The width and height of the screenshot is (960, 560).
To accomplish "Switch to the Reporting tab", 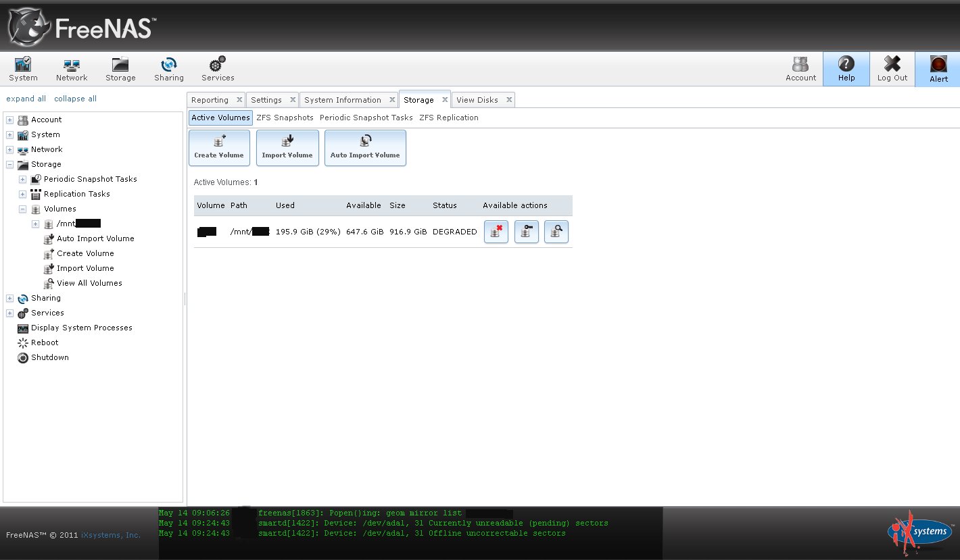I will (x=210, y=100).
